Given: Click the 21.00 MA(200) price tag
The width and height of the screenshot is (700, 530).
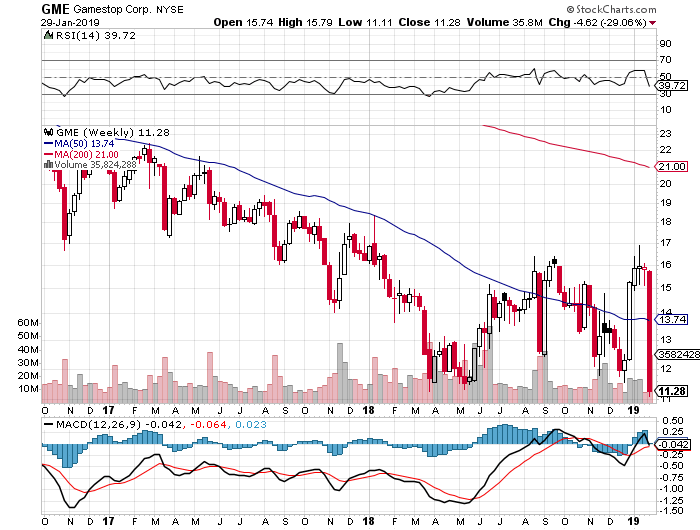Looking at the screenshot, I should pos(671,167).
